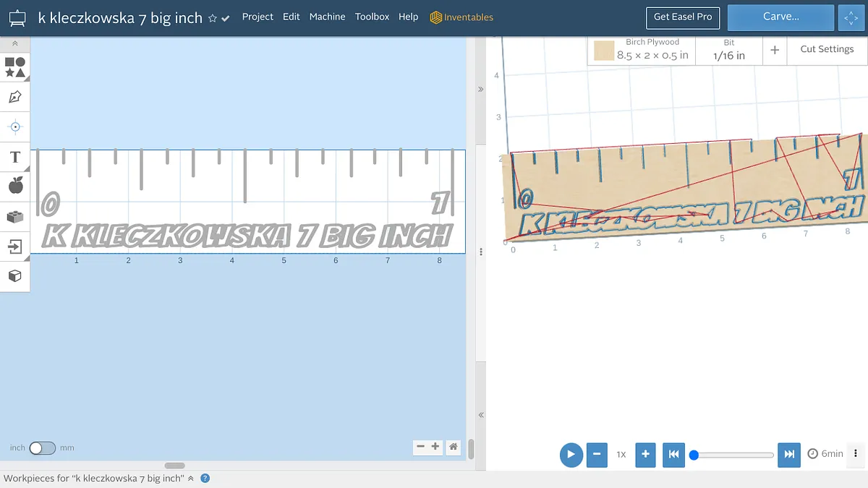
Task: Play the toolpath simulation
Action: click(x=571, y=455)
